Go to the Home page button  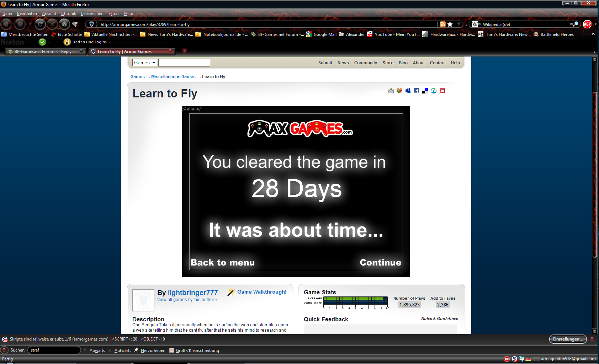click(x=64, y=24)
